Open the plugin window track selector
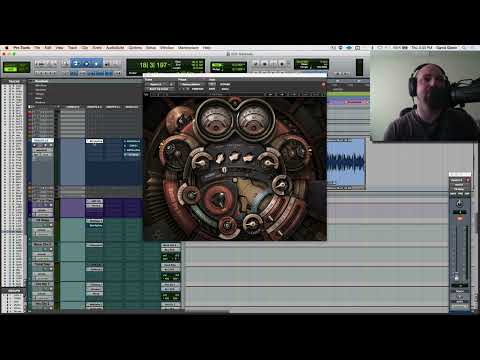 click(x=159, y=84)
